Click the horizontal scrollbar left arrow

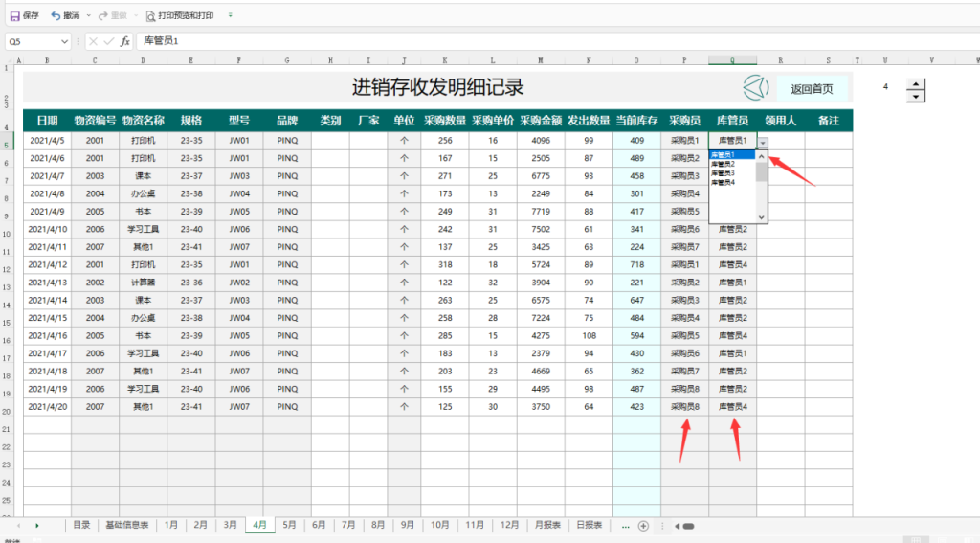pos(677,526)
